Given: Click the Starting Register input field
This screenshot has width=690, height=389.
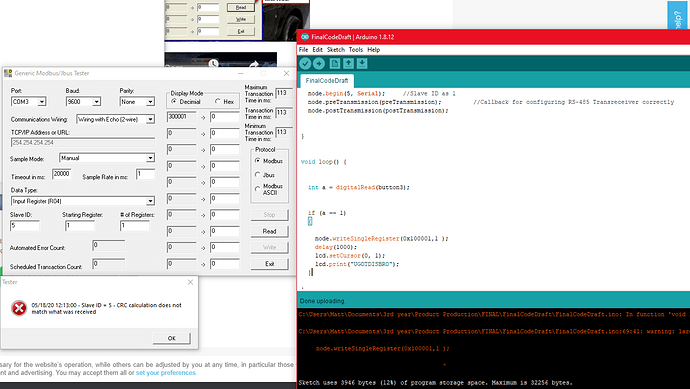Looking at the screenshot, I should click(x=80, y=226).
